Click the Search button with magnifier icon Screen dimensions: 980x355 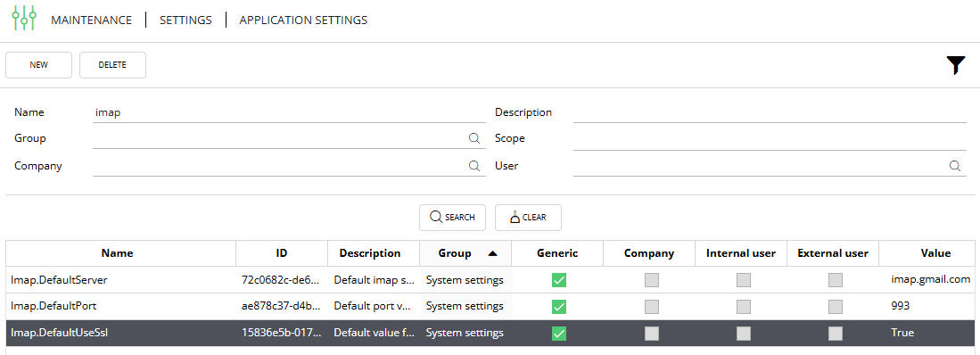click(x=452, y=218)
